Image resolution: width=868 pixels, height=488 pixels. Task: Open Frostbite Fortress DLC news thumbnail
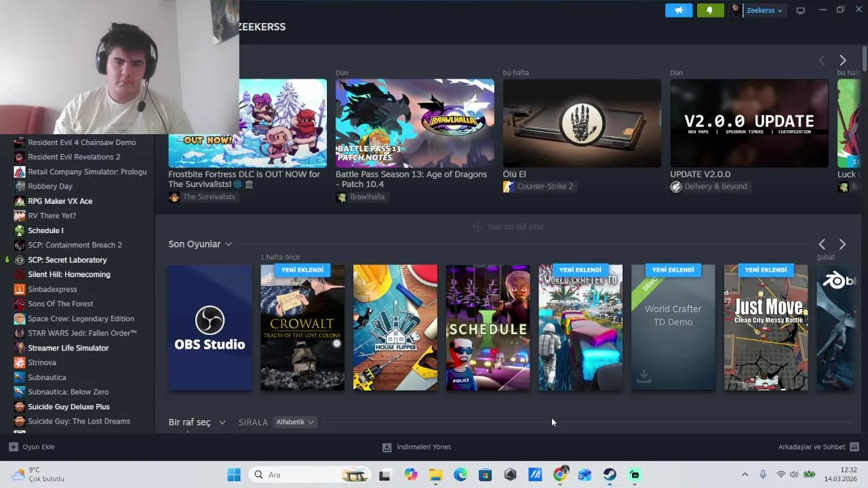tap(248, 123)
